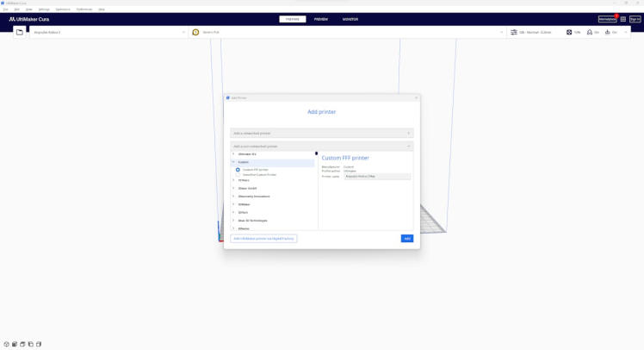Expand the Add a networked printer section

coord(322,134)
